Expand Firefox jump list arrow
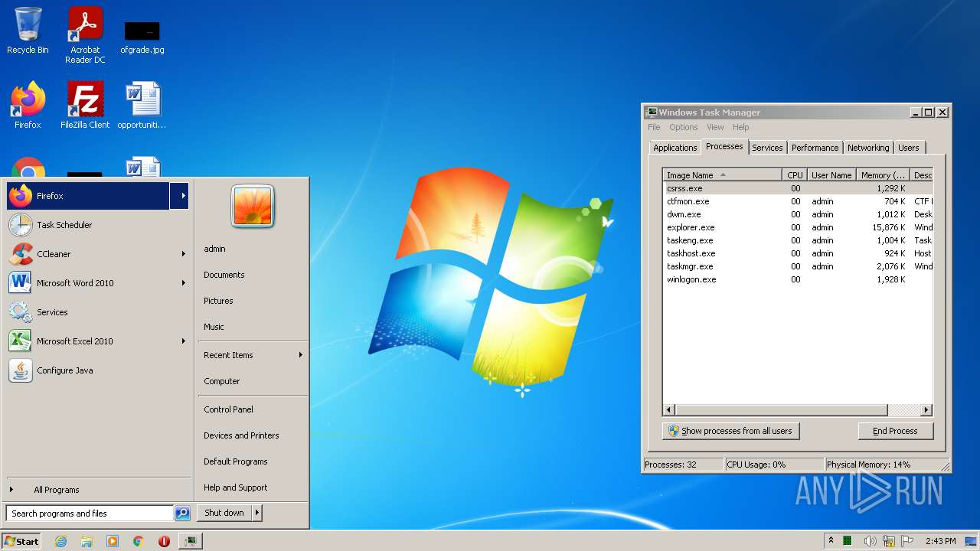Viewport: 980px width, 551px height. point(183,196)
